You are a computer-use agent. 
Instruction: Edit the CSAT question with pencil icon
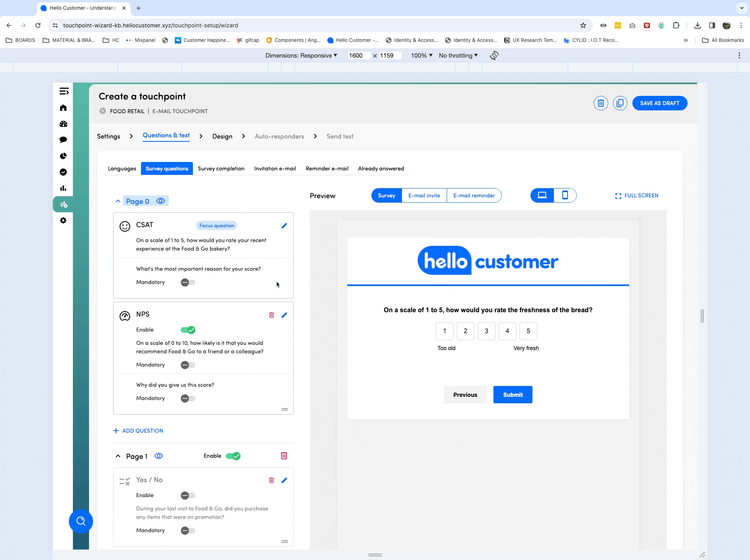coord(284,226)
